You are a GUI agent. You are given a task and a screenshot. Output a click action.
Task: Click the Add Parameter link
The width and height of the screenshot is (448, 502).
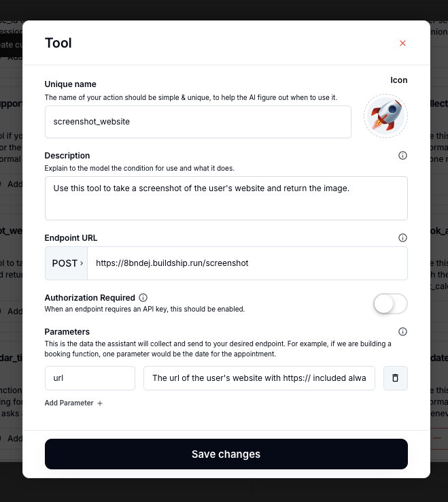pos(69,403)
